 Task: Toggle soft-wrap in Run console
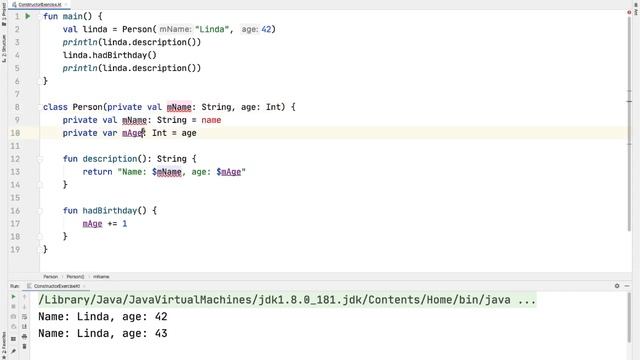24,316
